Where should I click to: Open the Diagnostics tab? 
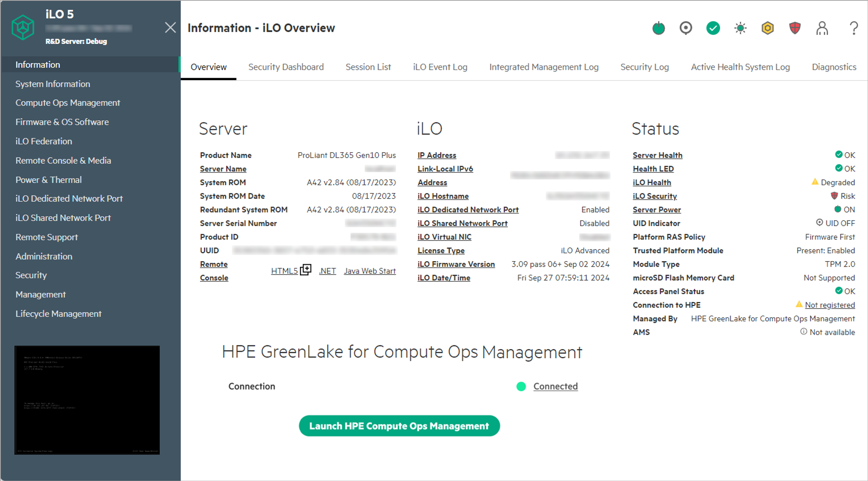834,67
